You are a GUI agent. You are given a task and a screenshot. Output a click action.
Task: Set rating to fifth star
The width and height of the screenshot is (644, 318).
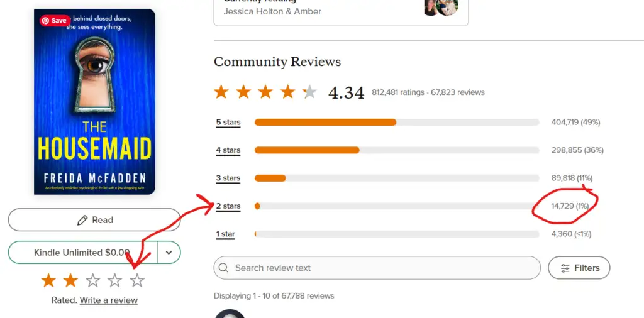[x=136, y=281]
